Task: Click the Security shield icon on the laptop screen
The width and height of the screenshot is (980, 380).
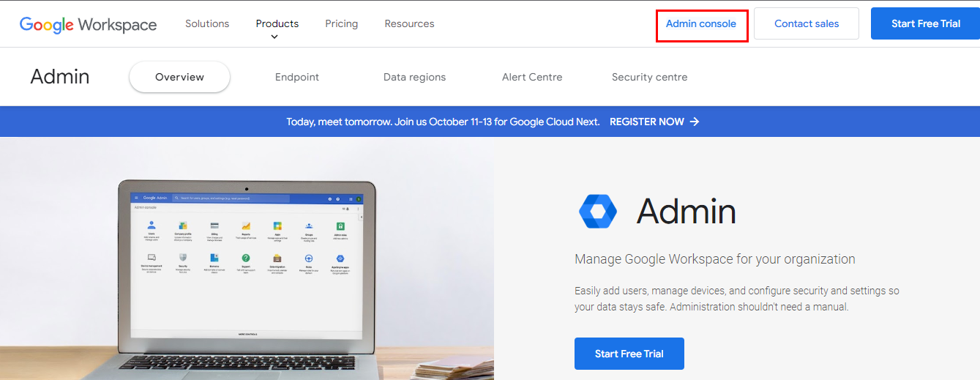Action: 183,258
